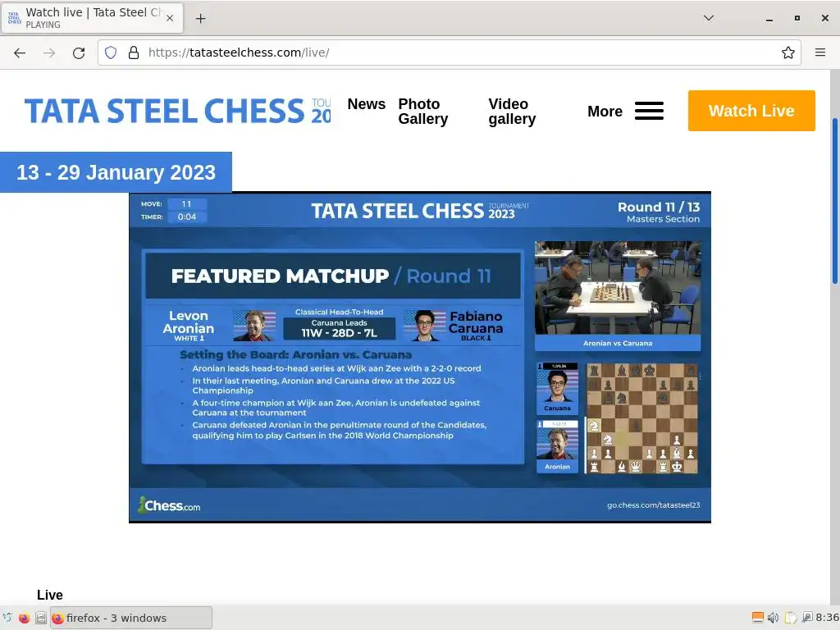Screen dimensions: 840x630
Task: Click the Chess.com logo in the video
Action: tap(169, 505)
